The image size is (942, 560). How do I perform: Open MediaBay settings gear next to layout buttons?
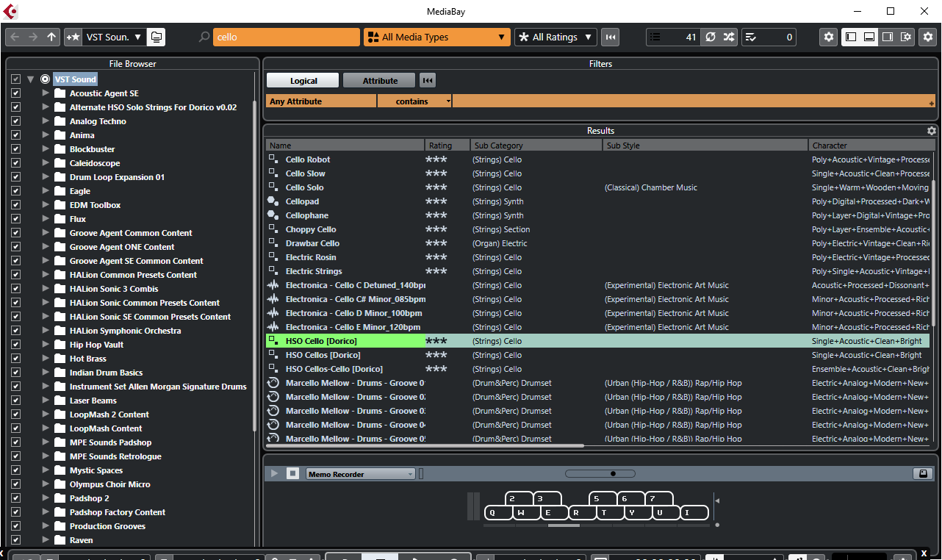click(829, 37)
